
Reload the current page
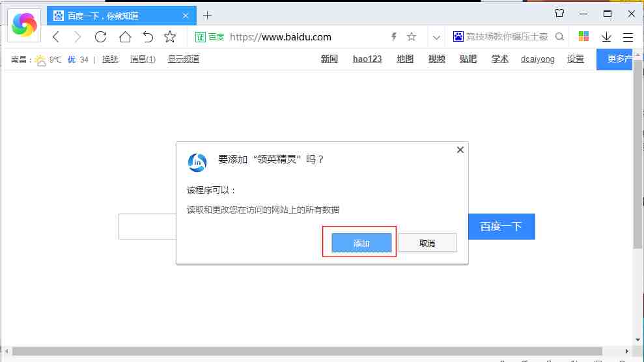pos(101,37)
